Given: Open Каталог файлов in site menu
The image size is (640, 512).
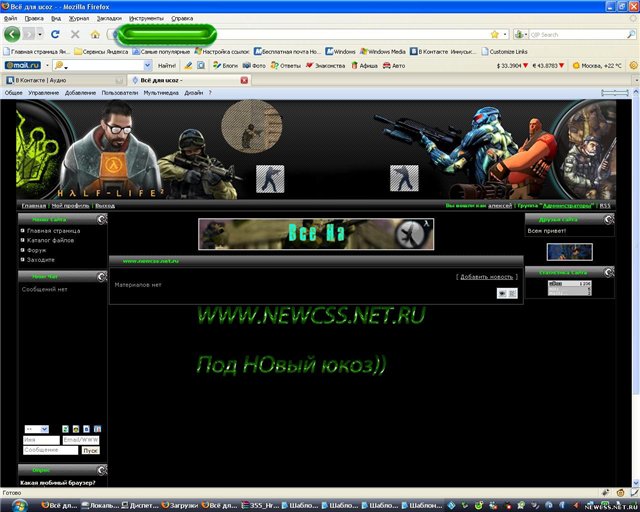Looking at the screenshot, I should [50, 240].
